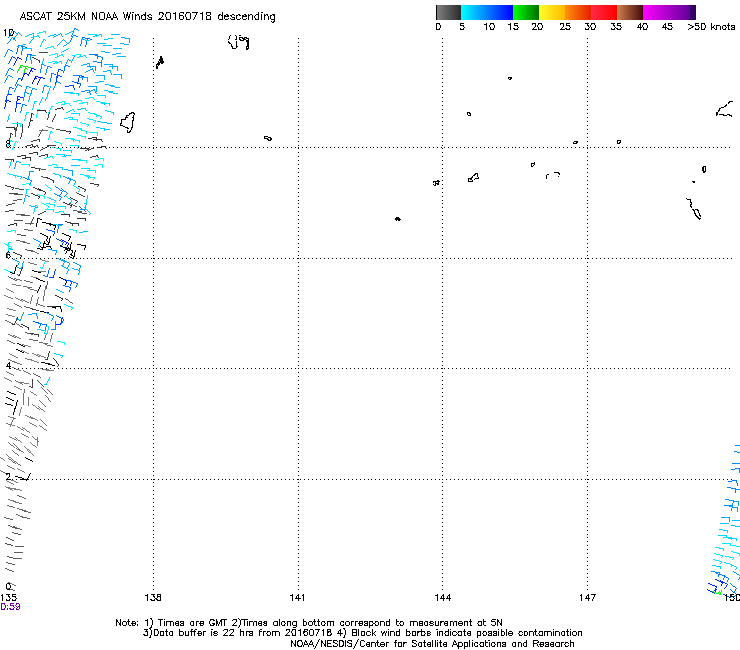Click the '4' latitude axis label
Screen dimensions: 740x650
coord(8,365)
